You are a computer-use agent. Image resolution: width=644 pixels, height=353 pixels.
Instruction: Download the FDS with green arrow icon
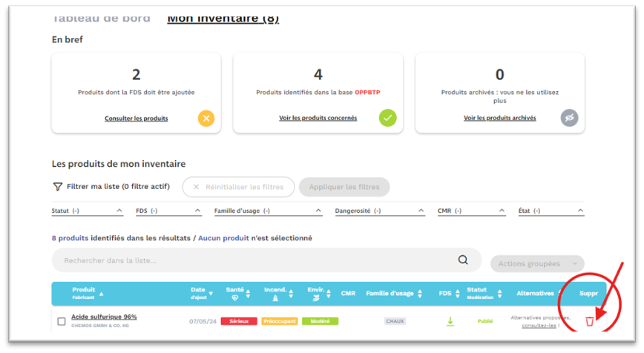click(450, 321)
